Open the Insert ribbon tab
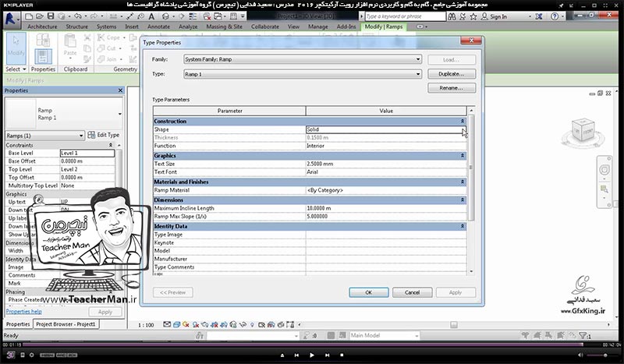 (x=132, y=27)
